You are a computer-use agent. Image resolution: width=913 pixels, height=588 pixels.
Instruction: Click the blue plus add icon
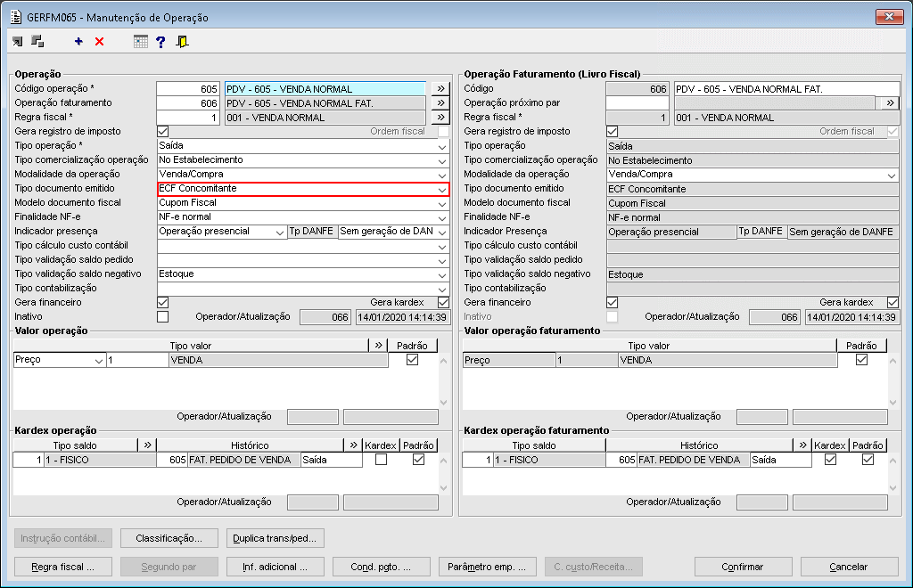pos(78,41)
